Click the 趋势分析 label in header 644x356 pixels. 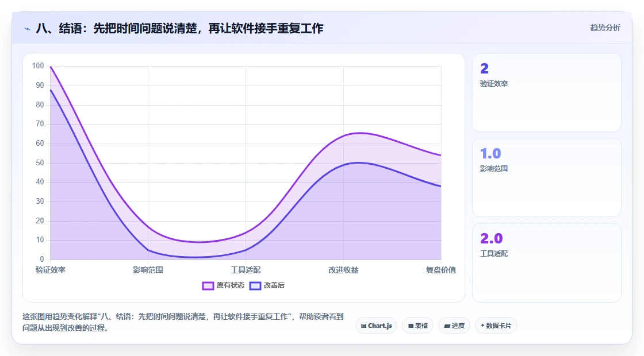605,28
